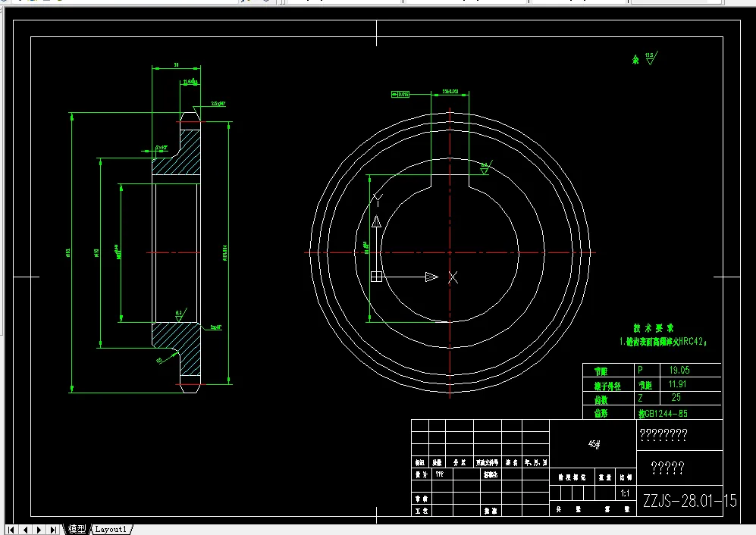The height and width of the screenshot is (535, 756).
Task: Go to previous layout tab arrow
Action: pos(25,530)
